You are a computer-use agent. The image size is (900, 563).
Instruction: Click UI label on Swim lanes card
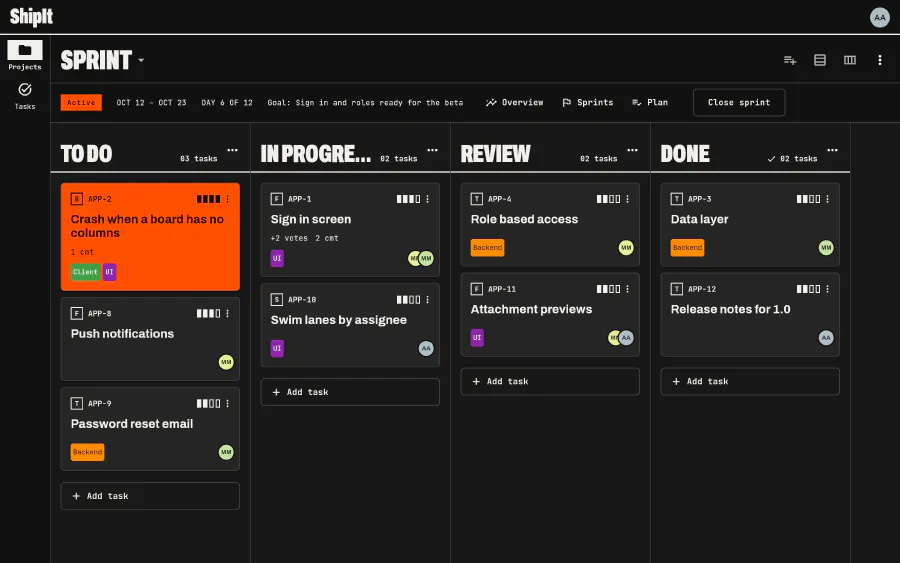coord(277,348)
